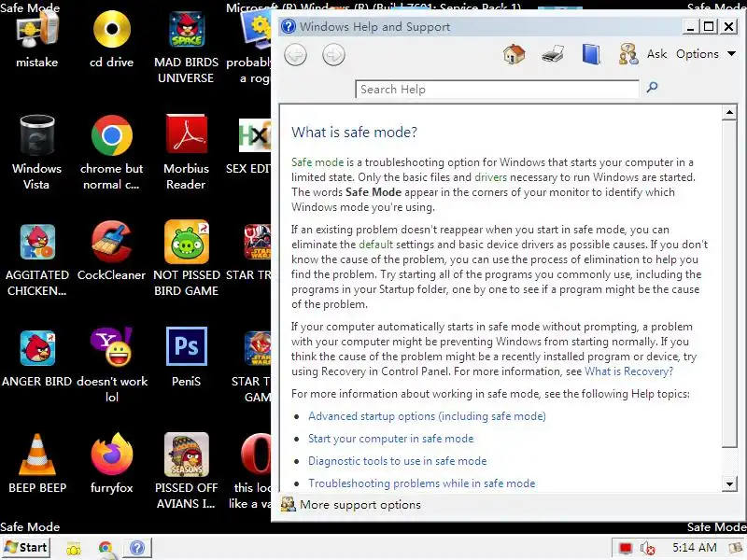Open the folder icon in taskbar

[x=74, y=549]
